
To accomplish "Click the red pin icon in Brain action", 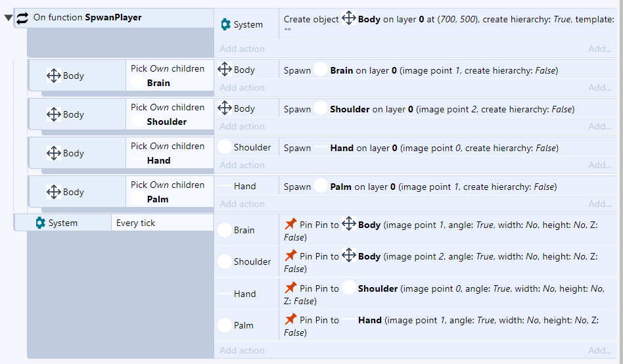I will click(x=290, y=224).
